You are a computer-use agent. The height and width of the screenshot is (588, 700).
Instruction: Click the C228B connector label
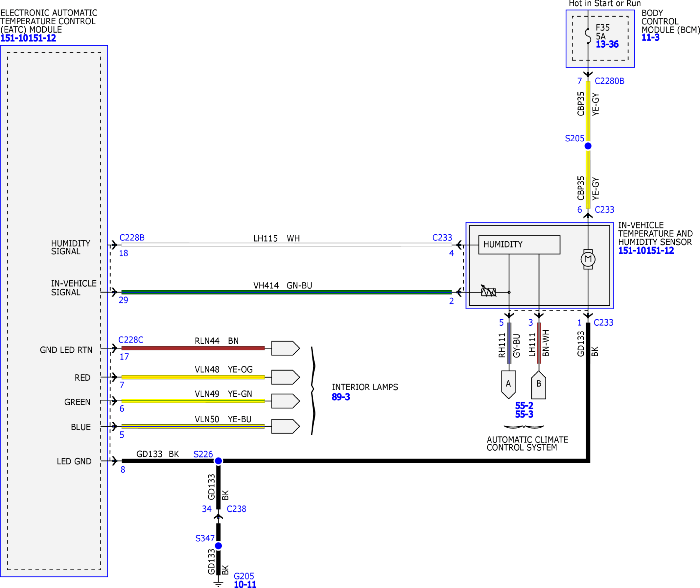(132, 237)
